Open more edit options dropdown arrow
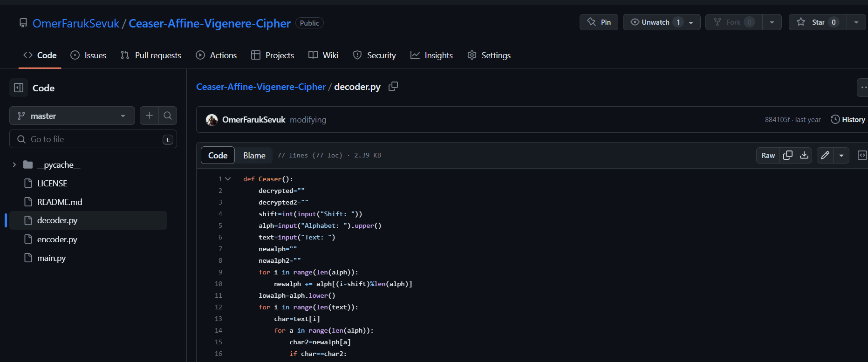 coord(841,155)
